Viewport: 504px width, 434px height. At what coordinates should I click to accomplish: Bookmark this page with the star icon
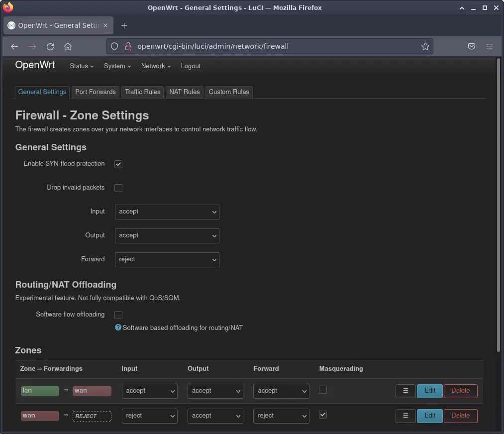click(425, 46)
